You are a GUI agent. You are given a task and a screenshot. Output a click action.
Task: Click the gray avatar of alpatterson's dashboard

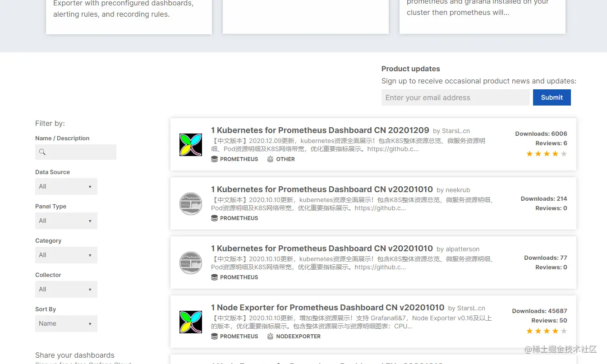191,263
